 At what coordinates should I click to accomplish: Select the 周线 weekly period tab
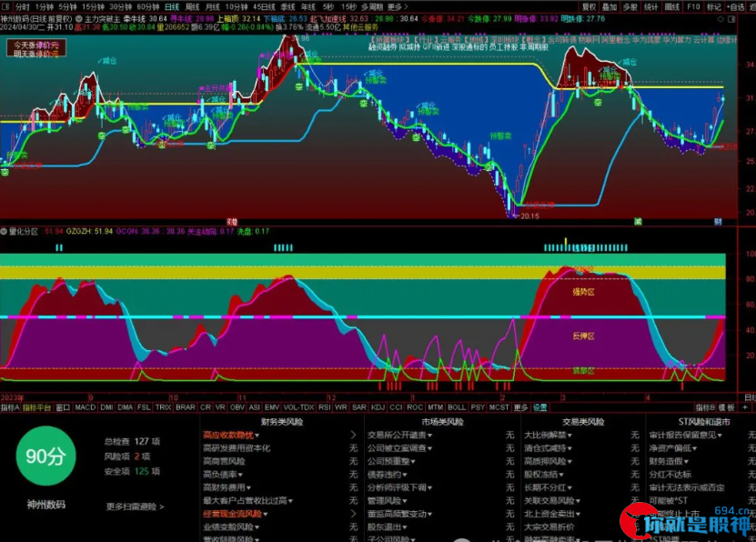point(192,6)
